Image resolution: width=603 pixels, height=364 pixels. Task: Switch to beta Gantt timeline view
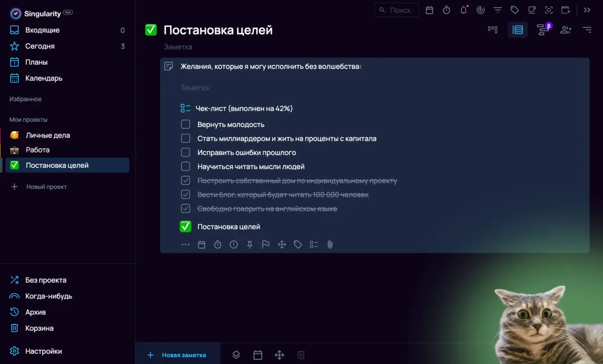click(x=544, y=29)
